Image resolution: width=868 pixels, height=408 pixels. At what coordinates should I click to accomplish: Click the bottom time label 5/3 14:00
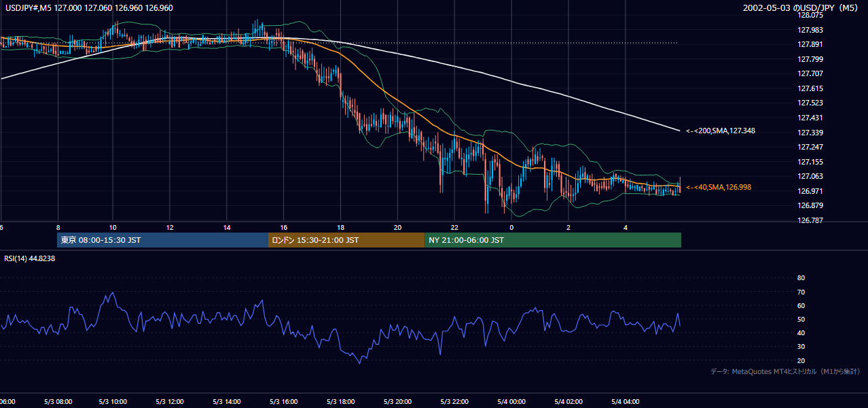(x=228, y=402)
